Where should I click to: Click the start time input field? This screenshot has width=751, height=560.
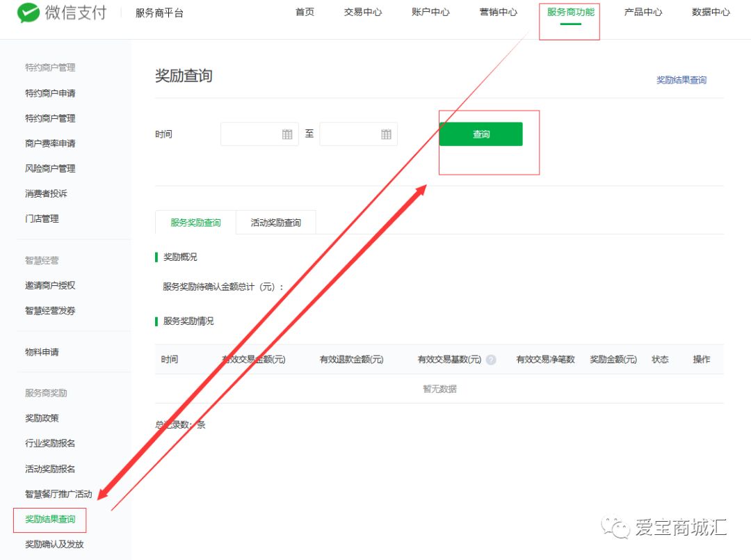coord(250,134)
